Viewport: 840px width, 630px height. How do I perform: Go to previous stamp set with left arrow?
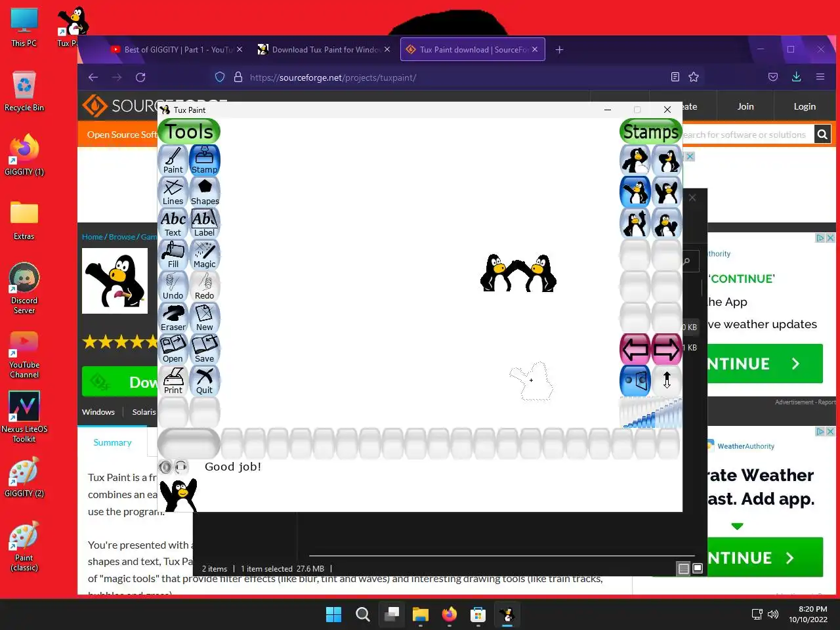tap(635, 349)
